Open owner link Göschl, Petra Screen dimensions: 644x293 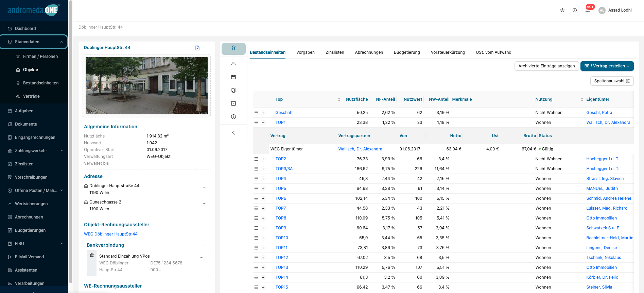click(x=599, y=113)
